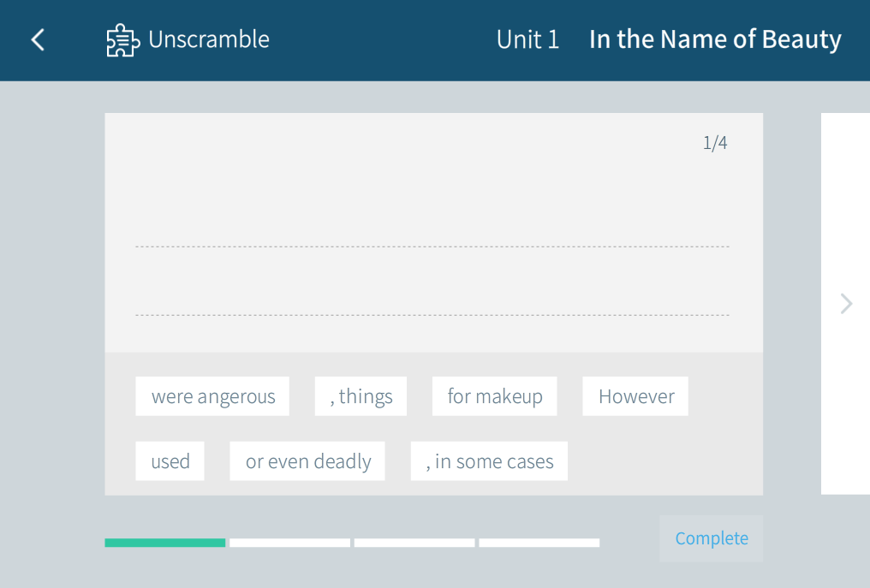Select the "used" word tile
Image resolution: width=870 pixels, height=588 pixels.
click(x=170, y=461)
